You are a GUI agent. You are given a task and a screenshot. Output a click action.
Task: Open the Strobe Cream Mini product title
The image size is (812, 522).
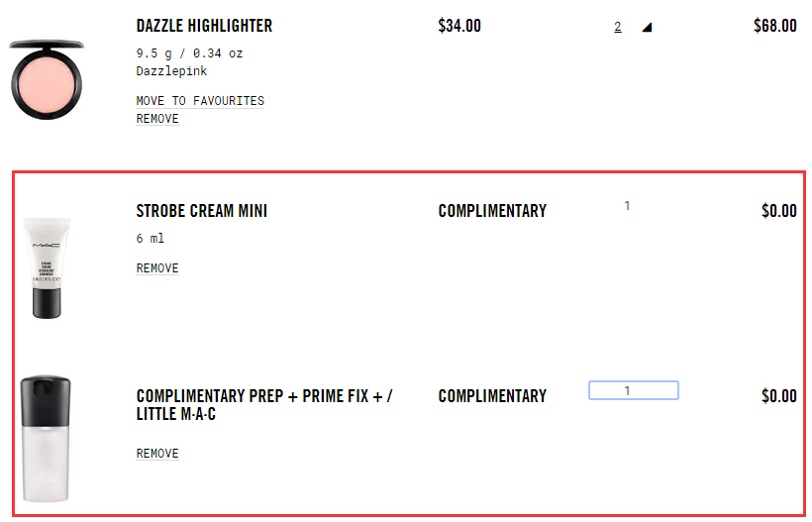pyautogui.click(x=201, y=211)
